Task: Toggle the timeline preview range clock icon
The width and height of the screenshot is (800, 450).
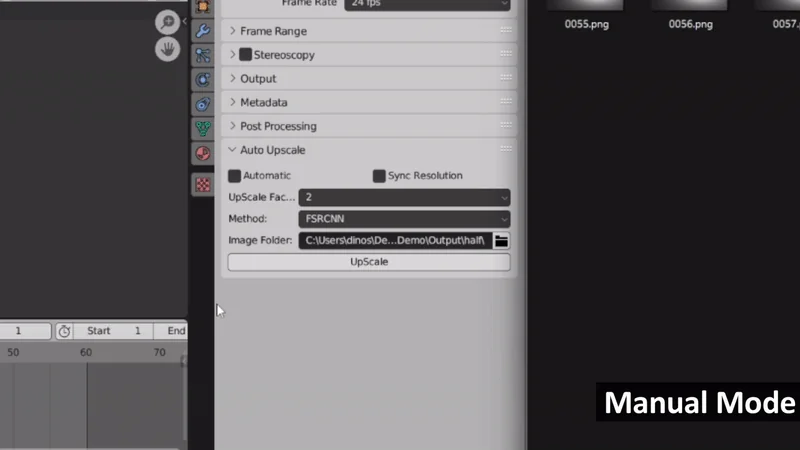Action: (x=64, y=331)
